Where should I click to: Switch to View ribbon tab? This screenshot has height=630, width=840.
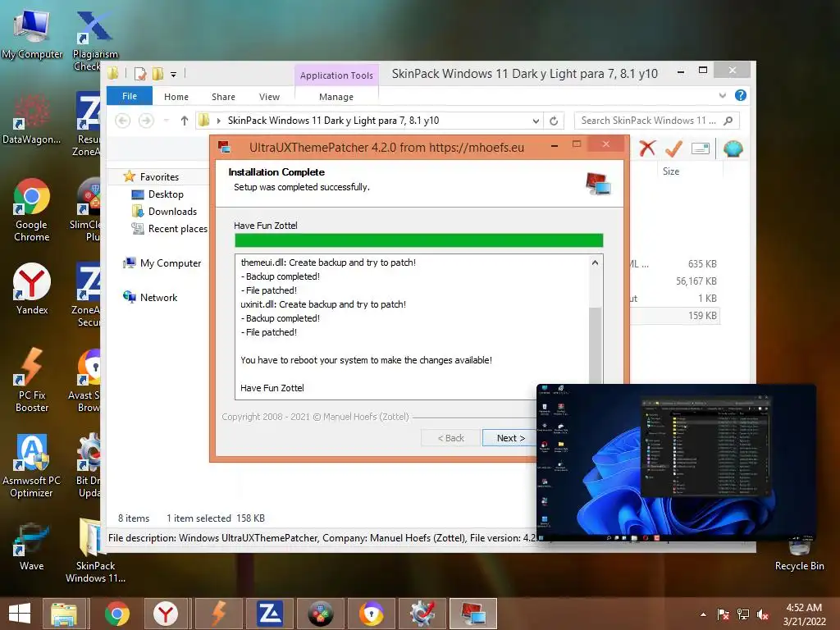[269, 97]
